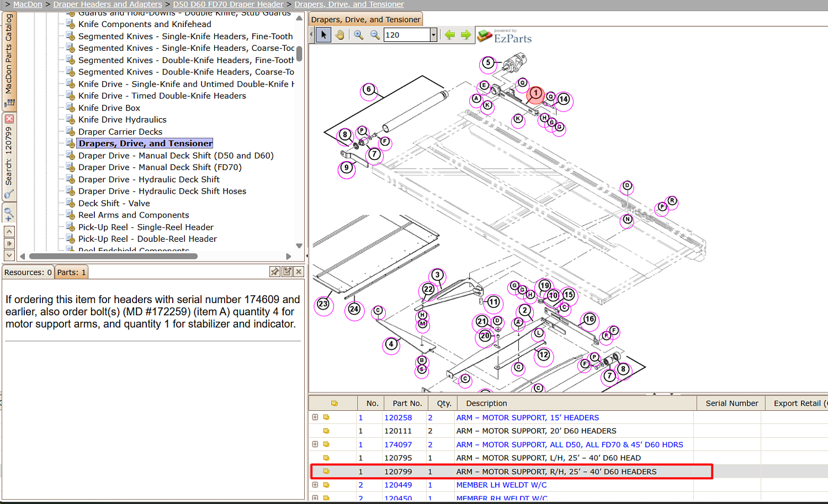Click the Qty. column header
This screenshot has width=828, height=504.
click(x=444, y=404)
